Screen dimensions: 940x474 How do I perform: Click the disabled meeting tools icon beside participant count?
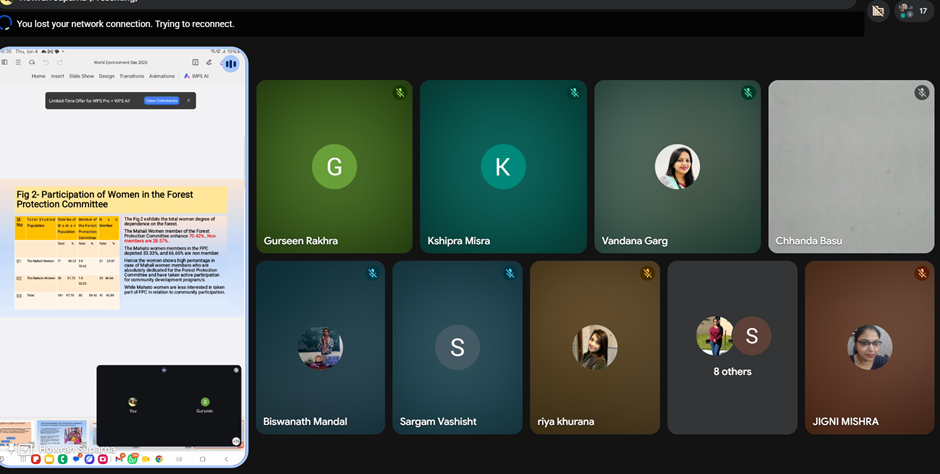tap(878, 11)
